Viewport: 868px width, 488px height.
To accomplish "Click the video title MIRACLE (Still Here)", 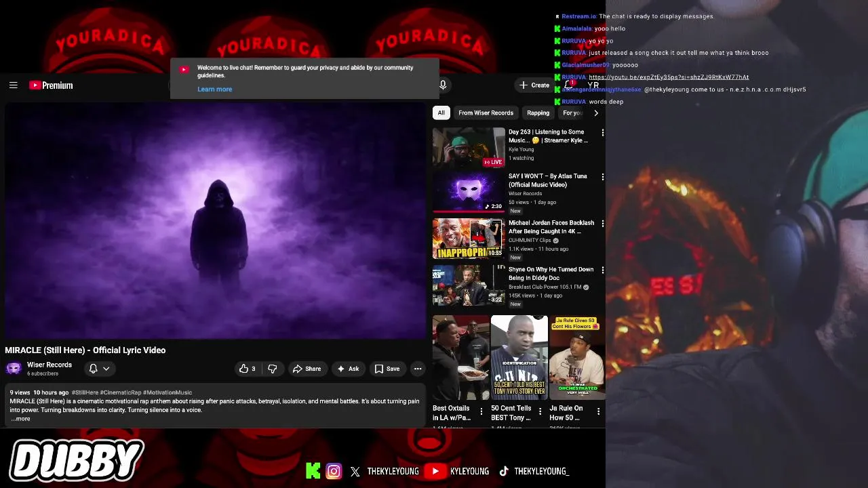I will tap(85, 350).
